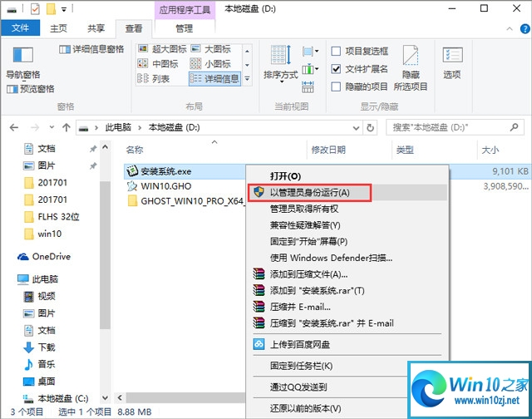Choose 压缩并 E-mail... menu entry
Viewport: 532px width, 419px height.
pos(300,307)
